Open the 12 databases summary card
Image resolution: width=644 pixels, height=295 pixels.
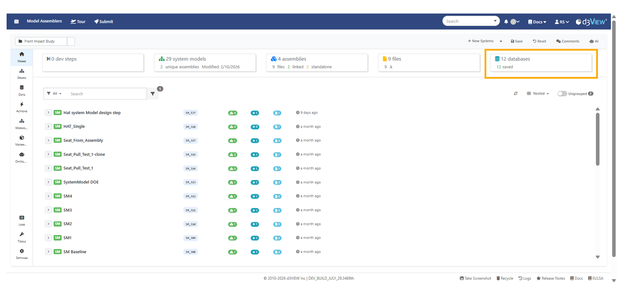[541, 63]
